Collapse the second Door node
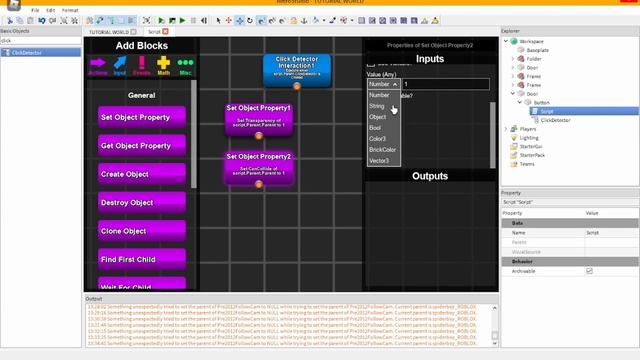 tap(513, 94)
